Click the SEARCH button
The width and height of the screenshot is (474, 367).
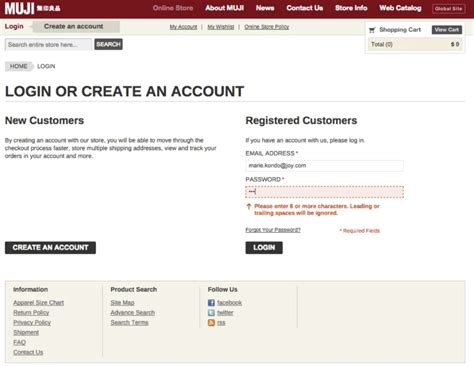[x=108, y=44]
